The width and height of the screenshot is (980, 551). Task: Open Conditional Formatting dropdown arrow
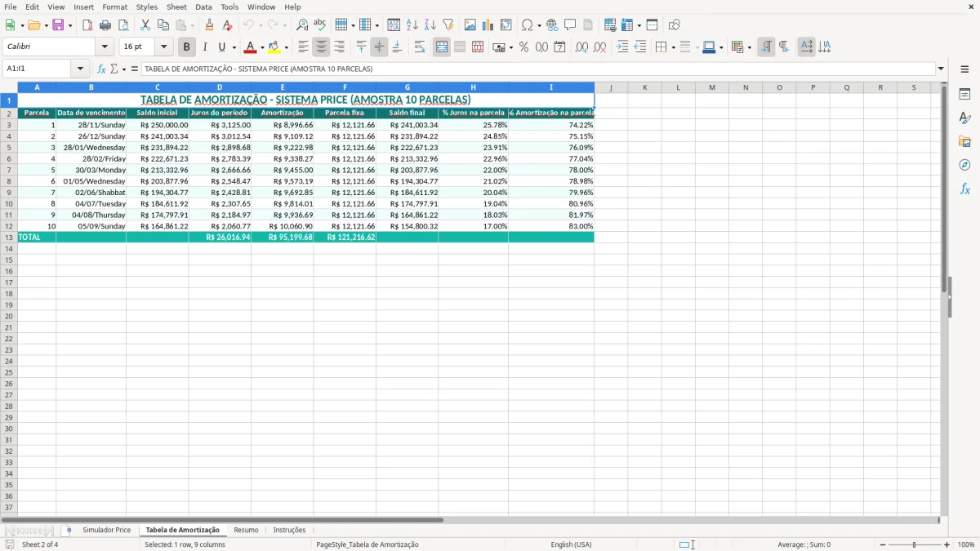pos(750,47)
